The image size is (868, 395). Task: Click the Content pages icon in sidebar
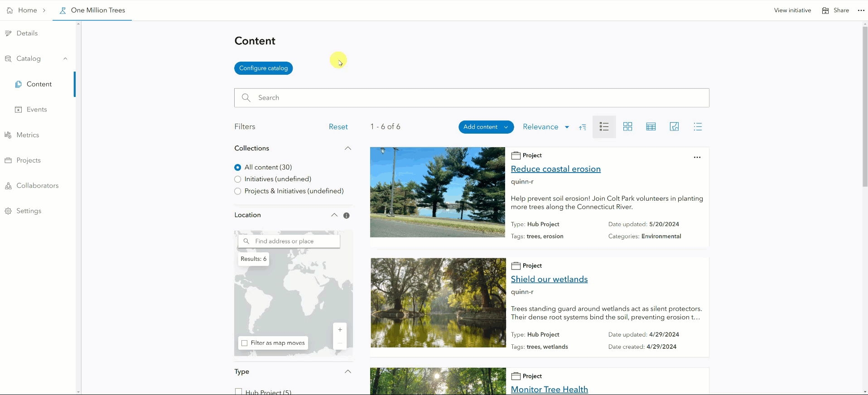coord(18,84)
